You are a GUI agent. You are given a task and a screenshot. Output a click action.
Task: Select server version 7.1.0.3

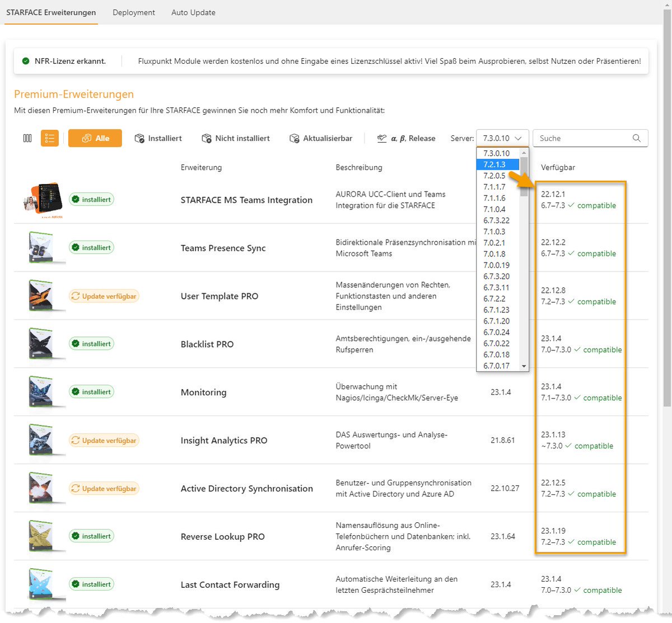498,232
